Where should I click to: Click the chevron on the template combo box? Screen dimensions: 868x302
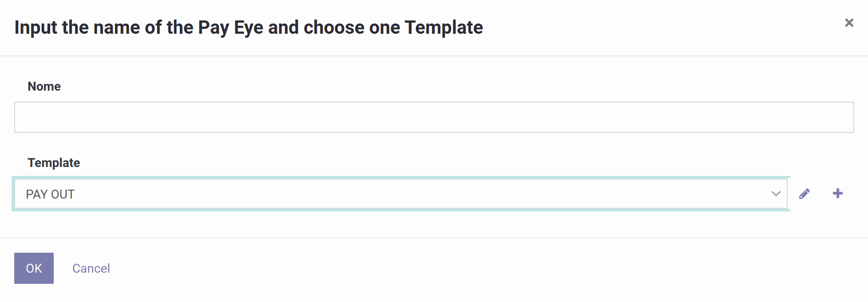[775, 194]
